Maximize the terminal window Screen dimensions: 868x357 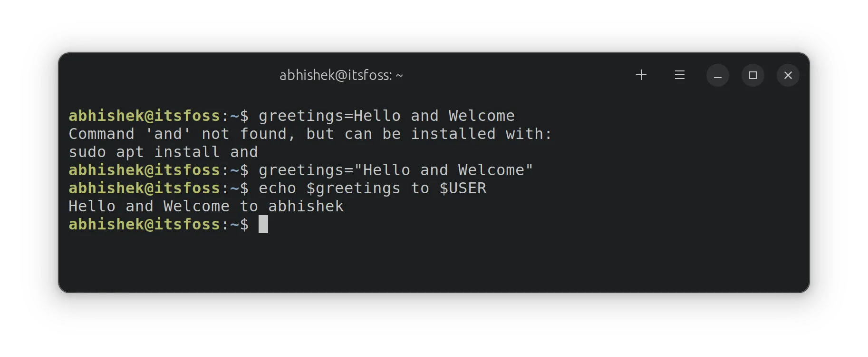(x=752, y=75)
